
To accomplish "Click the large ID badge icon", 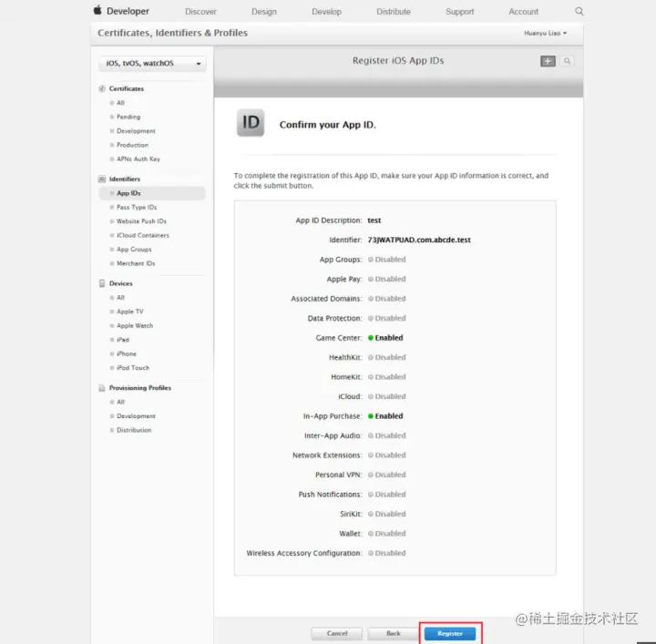I will (x=251, y=123).
